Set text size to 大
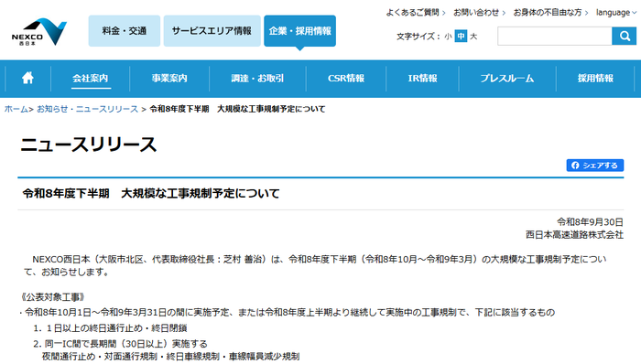Screen dimensions: 641x364 pyautogui.click(x=473, y=37)
